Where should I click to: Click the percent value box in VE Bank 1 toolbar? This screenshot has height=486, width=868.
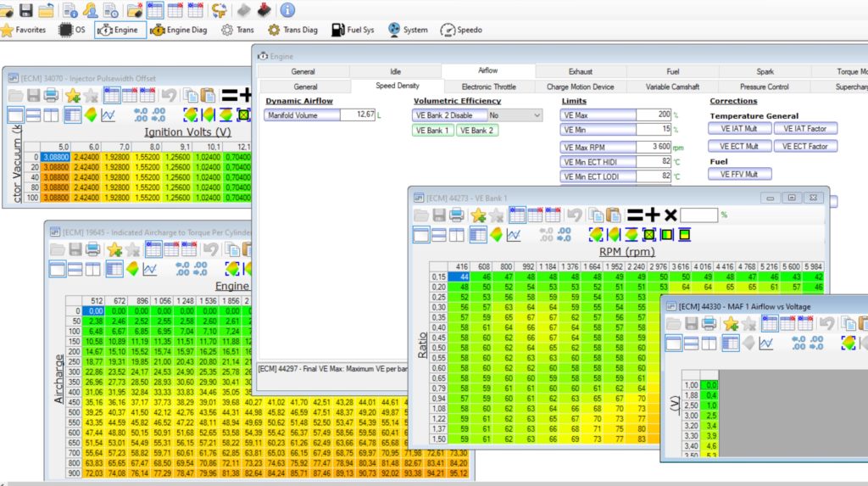tap(699, 215)
